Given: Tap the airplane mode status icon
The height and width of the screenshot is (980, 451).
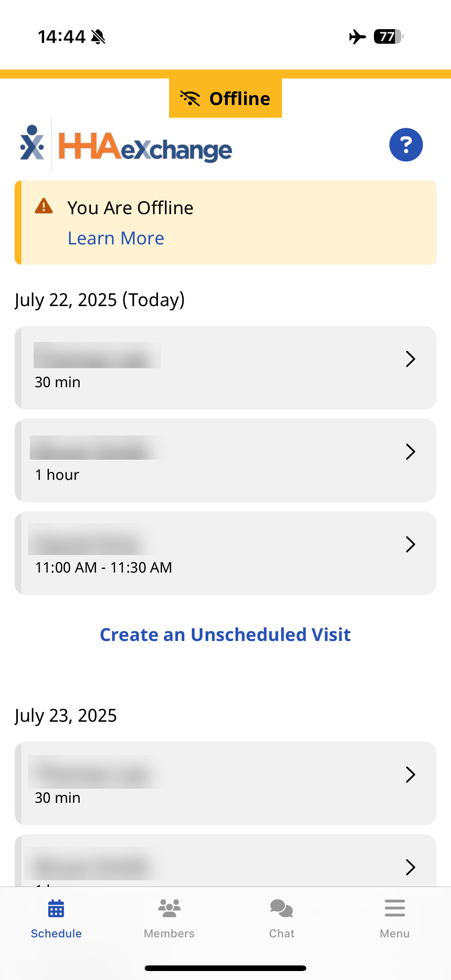Looking at the screenshot, I should [357, 37].
